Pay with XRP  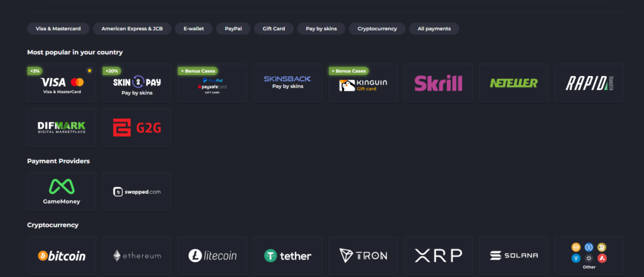(438, 256)
